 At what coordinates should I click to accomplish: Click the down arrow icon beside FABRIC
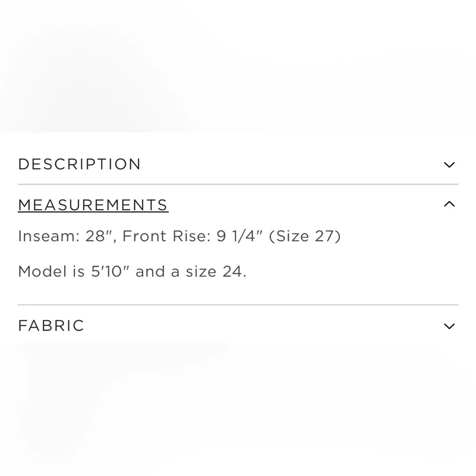pos(449,326)
